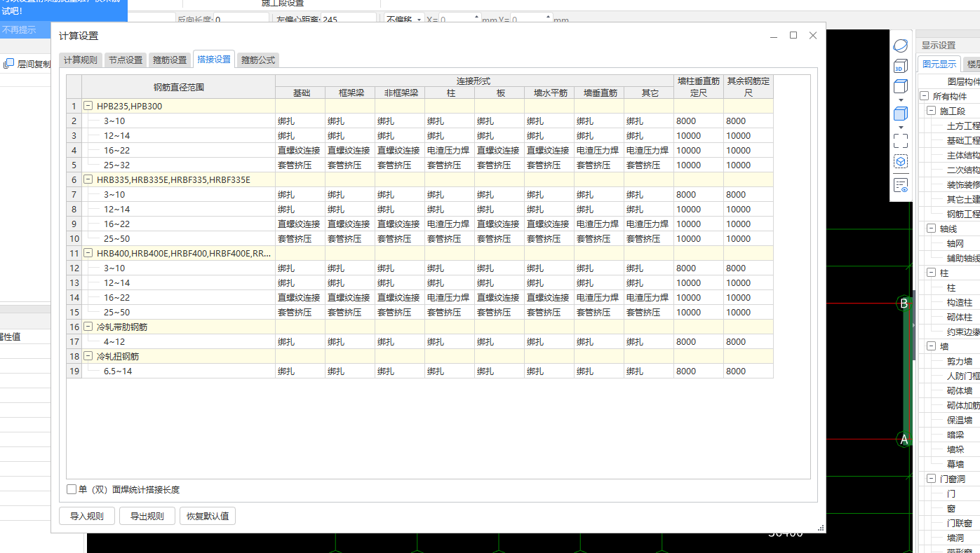Collapse 所有构件 tree node

coord(925,96)
